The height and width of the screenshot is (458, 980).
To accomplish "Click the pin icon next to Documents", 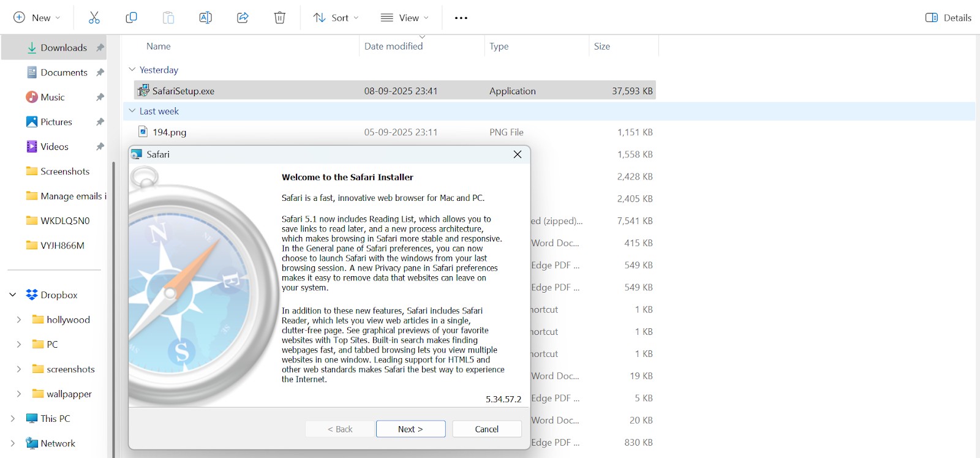I will coord(100,72).
